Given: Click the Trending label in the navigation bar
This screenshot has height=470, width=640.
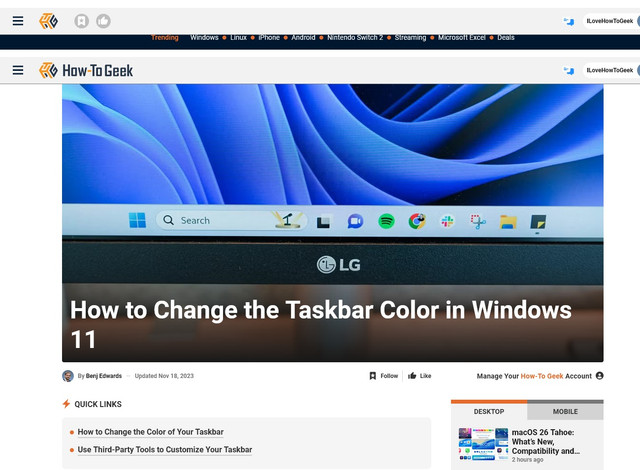Looking at the screenshot, I should 165,38.
